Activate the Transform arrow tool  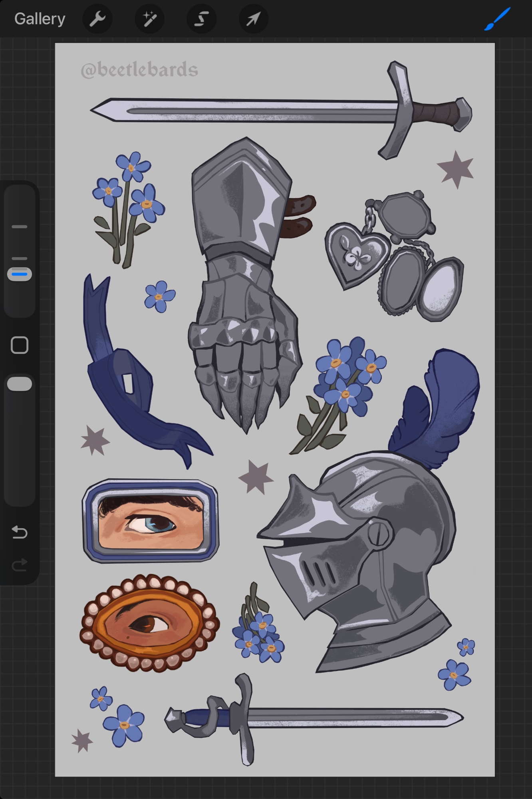(253, 19)
